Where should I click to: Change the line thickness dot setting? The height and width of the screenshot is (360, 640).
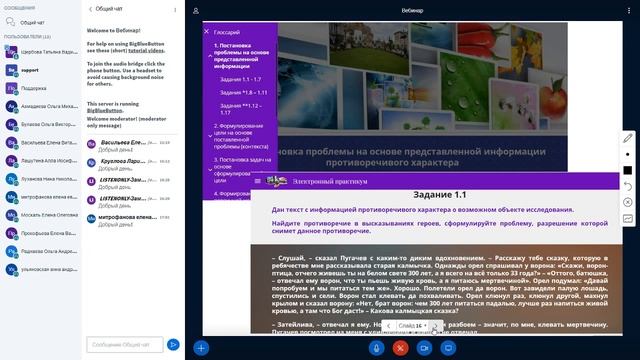(x=628, y=154)
